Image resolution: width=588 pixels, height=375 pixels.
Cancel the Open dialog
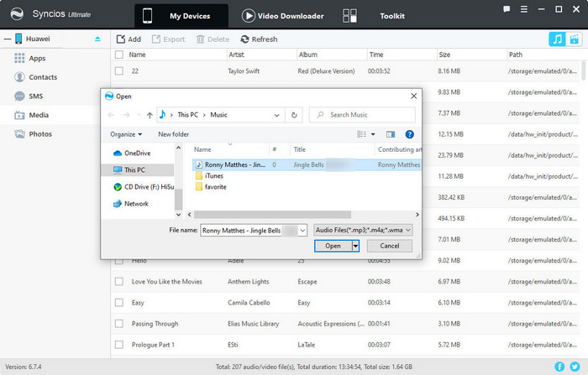(389, 246)
